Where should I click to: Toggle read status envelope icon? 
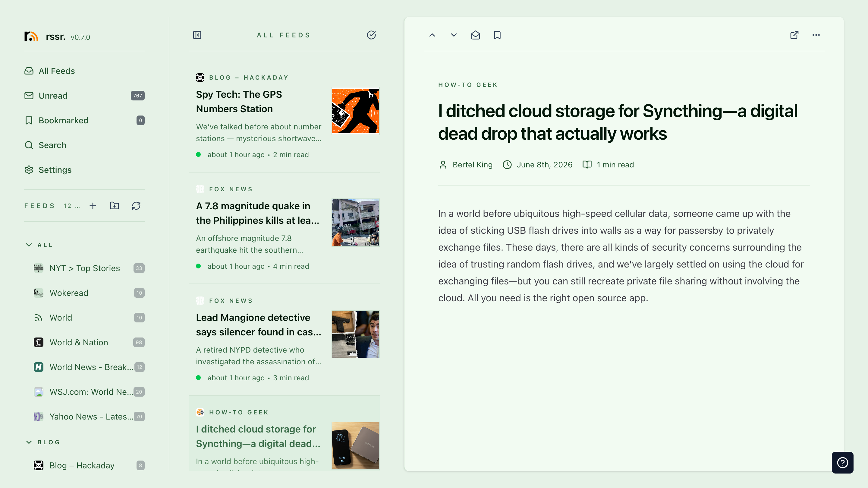[x=475, y=35]
